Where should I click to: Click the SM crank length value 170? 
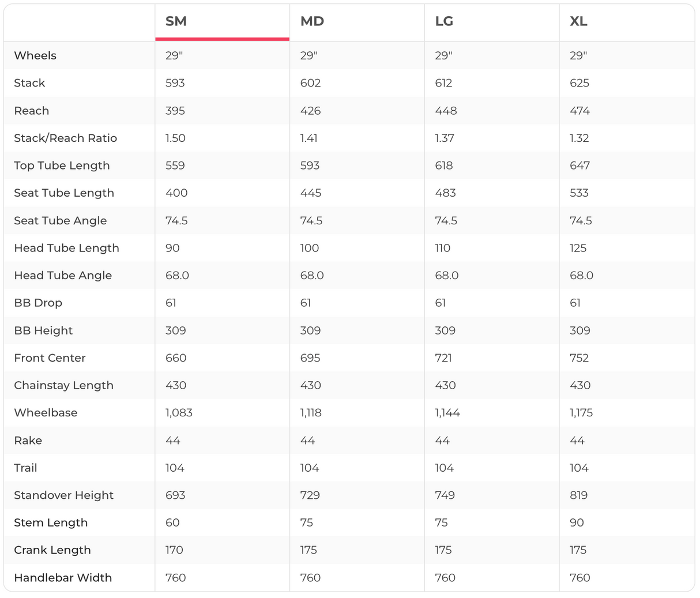pyautogui.click(x=174, y=550)
